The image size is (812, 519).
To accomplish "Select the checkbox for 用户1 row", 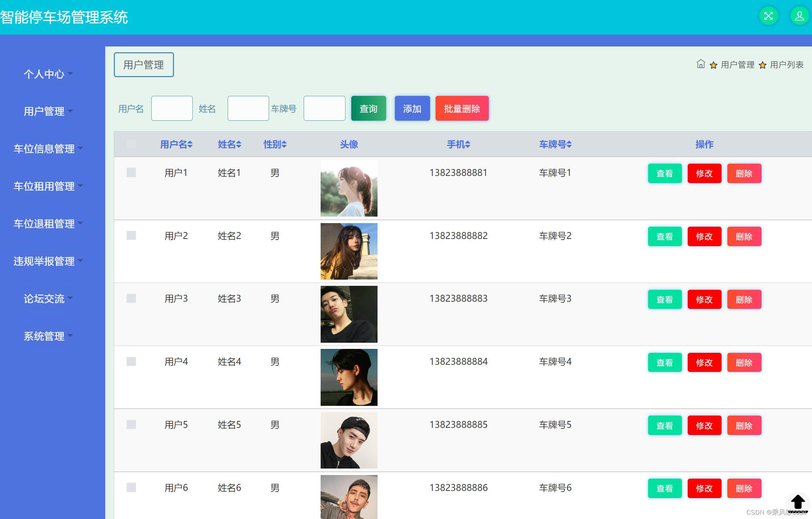I will coord(131,173).
